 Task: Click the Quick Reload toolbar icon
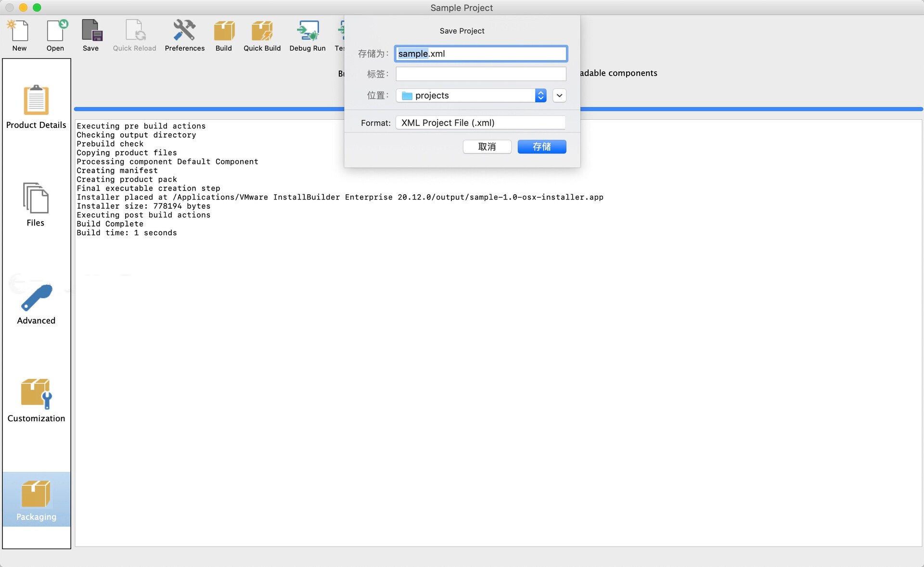point(134,35)
